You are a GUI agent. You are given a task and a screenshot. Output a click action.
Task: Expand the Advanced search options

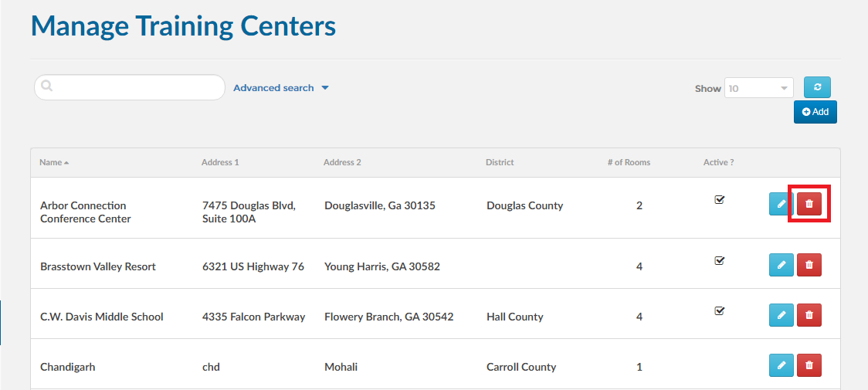tap(281, 88)
